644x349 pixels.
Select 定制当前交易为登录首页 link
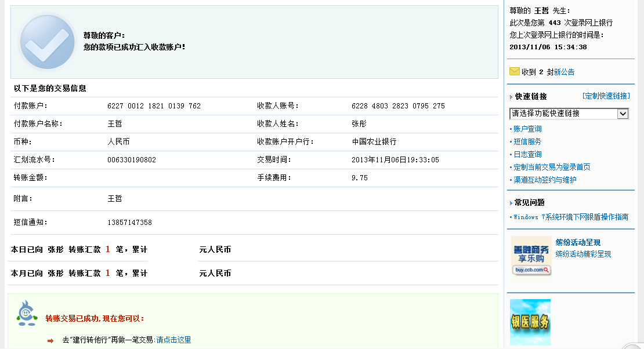[552, 167]
